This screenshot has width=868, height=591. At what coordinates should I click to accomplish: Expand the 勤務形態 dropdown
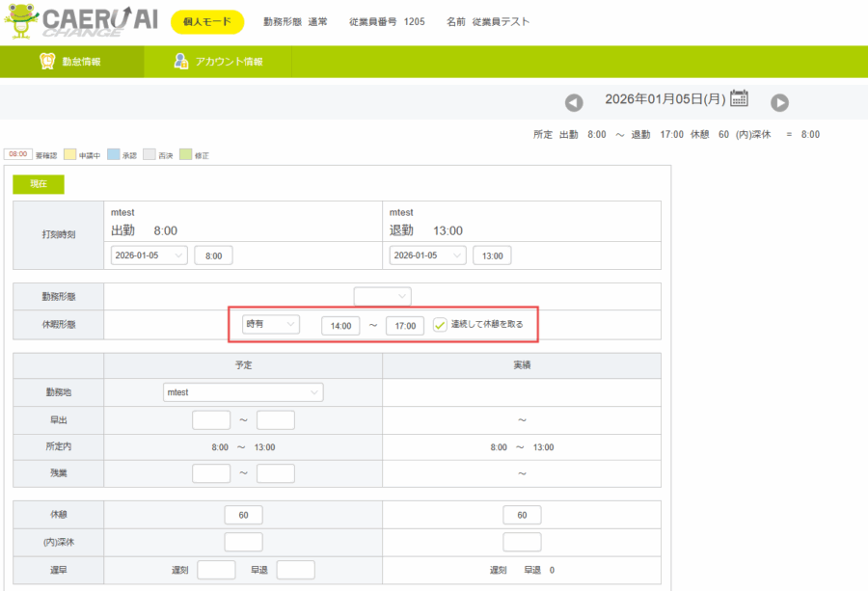[x=382, y=296]
